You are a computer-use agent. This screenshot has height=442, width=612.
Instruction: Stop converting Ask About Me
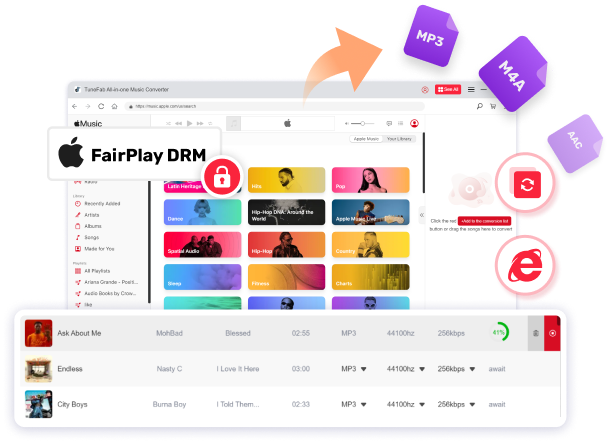552,333
